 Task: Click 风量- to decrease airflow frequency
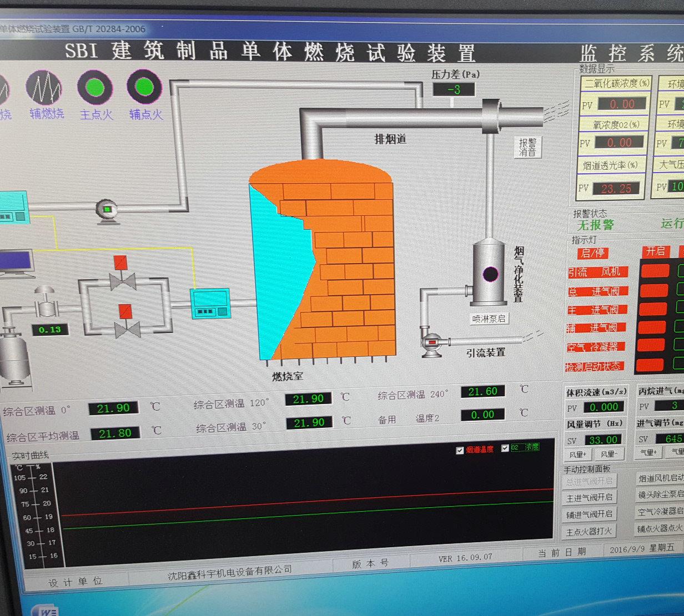609,455
